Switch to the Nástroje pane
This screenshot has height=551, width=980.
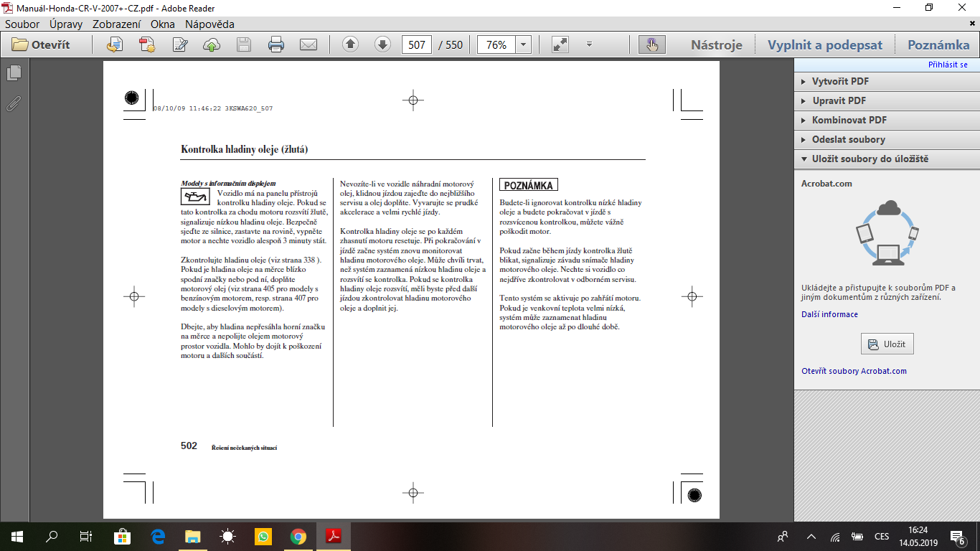click(x=716, y=44)
